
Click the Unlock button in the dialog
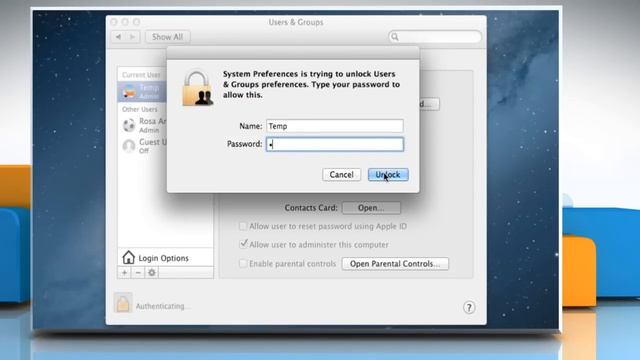tap(388, 175)
